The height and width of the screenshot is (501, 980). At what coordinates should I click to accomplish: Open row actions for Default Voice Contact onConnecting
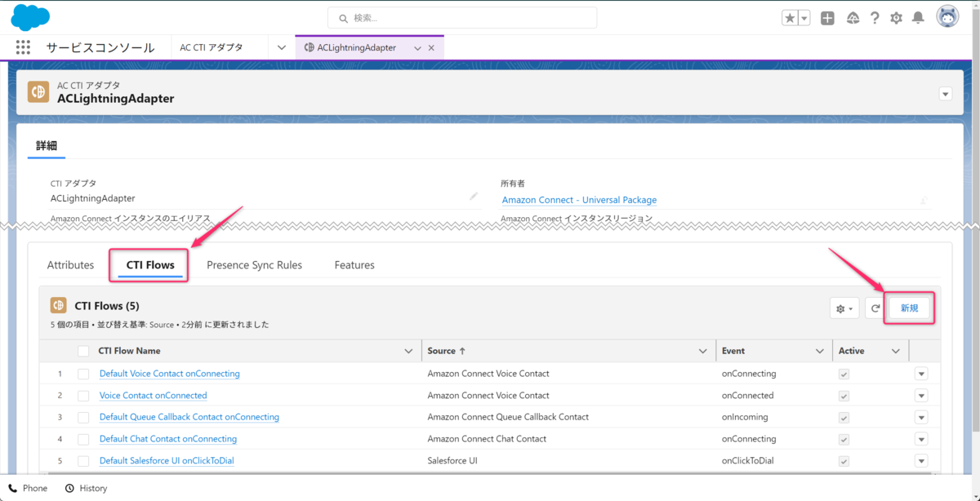click(x=921, y=374)
